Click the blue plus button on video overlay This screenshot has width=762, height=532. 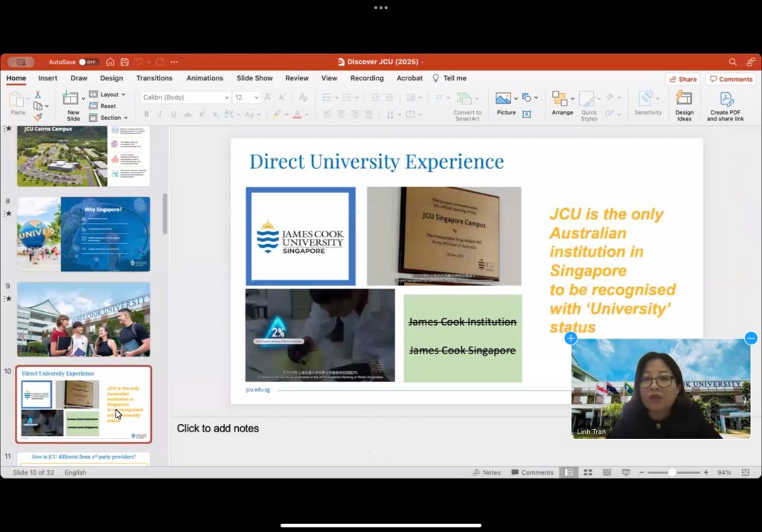[571, 338]
